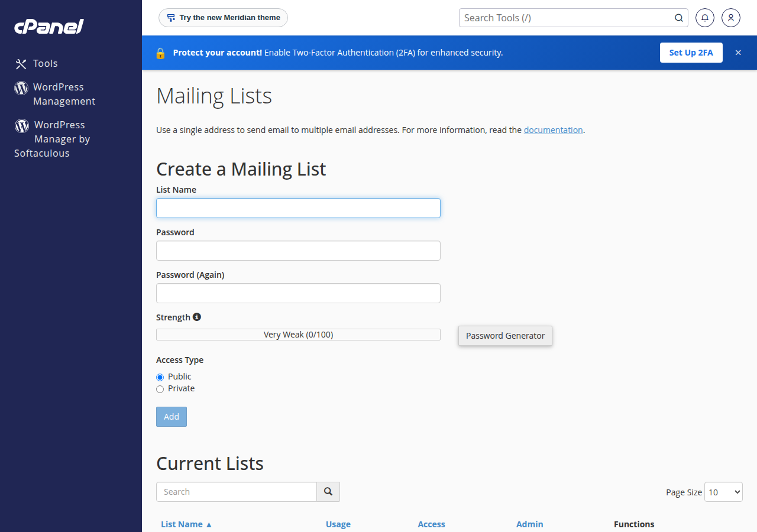Select the Public access type
This screenshot has height=532, width=757.
pos(160,377)
